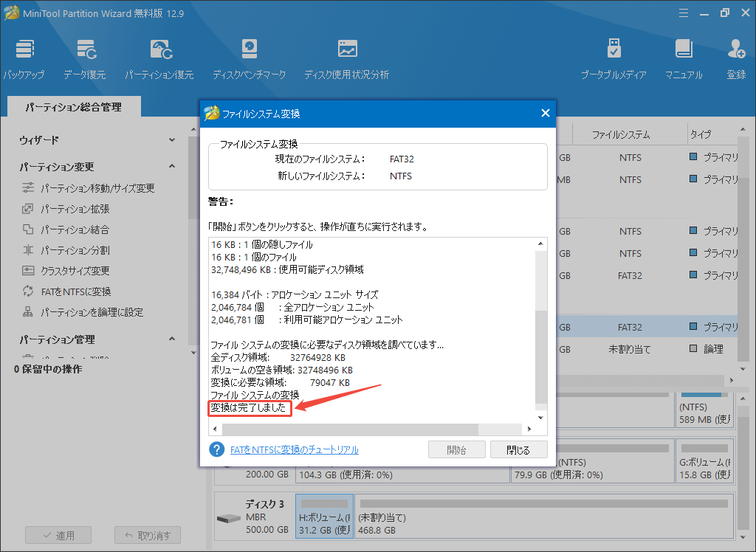Image resolution: width=756 pixels, height=552 pixels.
Task: Open the データ復元 data recovery tool
Action: point(85,59)
